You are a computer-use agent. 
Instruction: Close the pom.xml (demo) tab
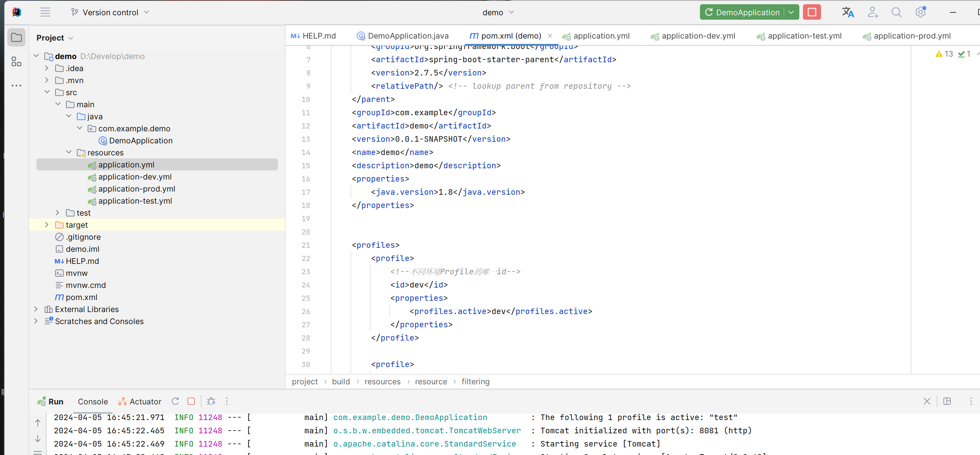point(550,36)
